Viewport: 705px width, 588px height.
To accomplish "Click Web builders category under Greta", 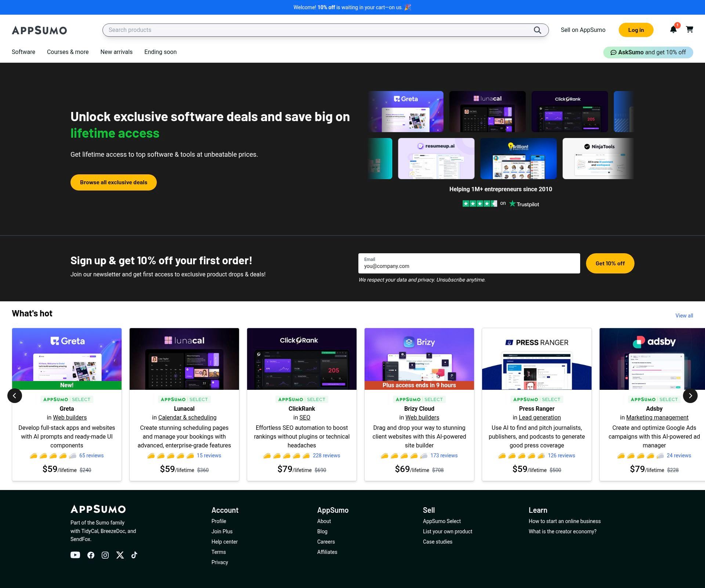I will pyautogui.click(x=70, y=417).
